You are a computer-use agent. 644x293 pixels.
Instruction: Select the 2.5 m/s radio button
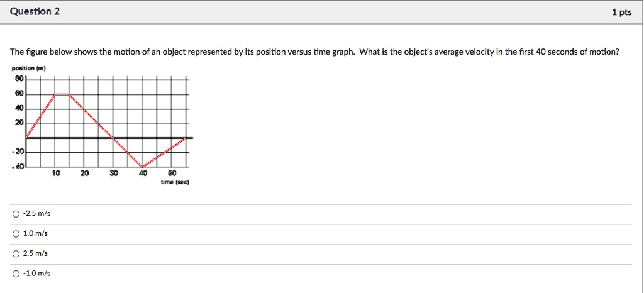[x=16, y=253]
